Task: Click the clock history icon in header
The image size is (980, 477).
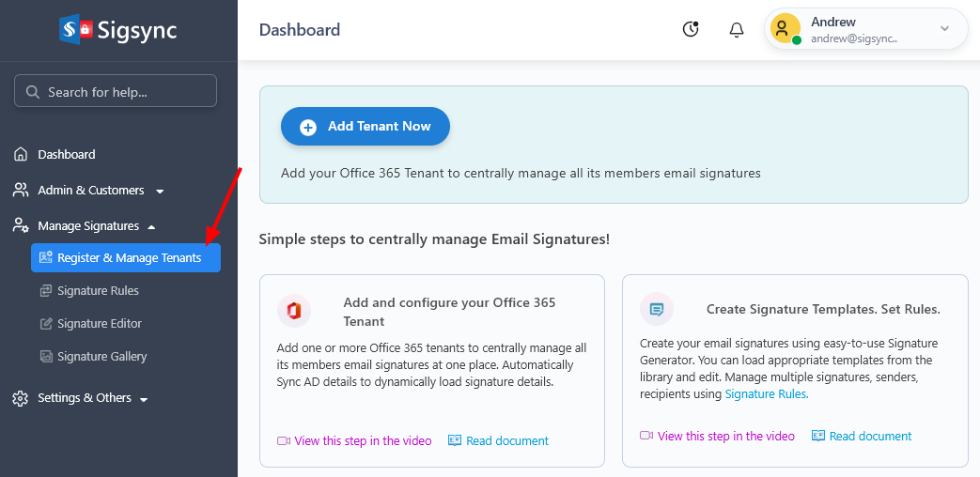Action: pos(691,30)
